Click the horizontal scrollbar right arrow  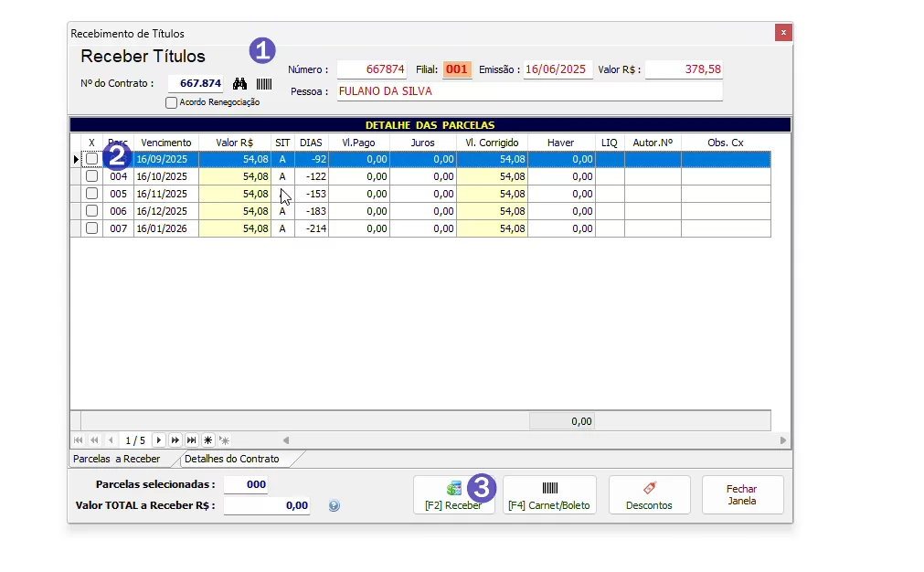pos(783,440)
